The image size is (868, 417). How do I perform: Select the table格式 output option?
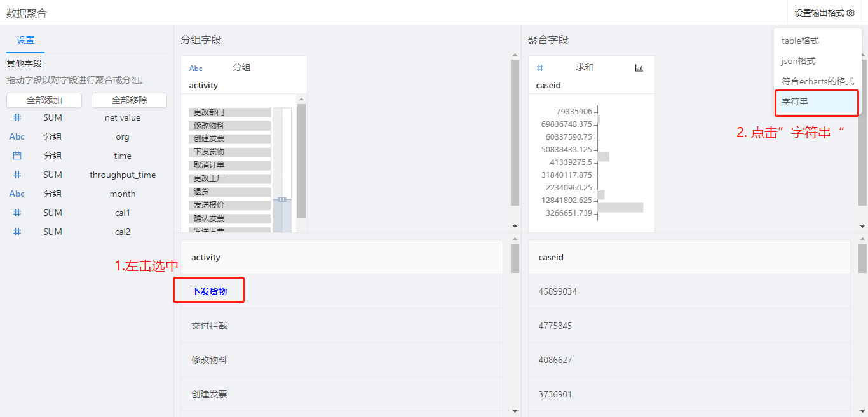(x=800, y=41)
